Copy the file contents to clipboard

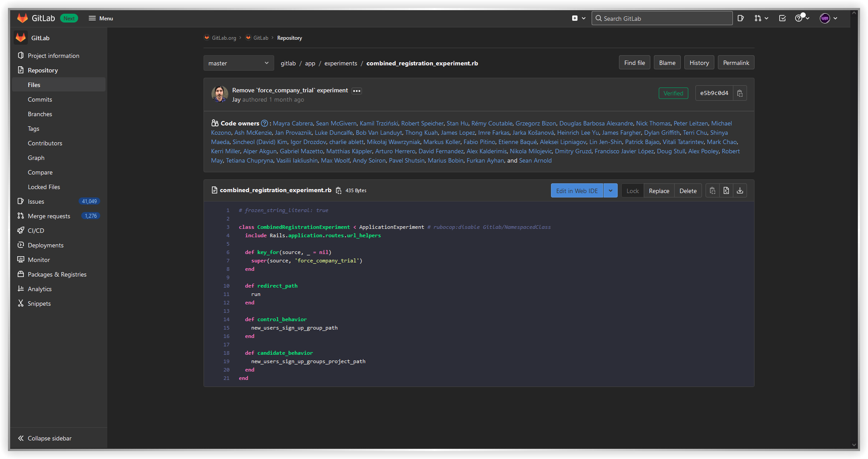712,190
